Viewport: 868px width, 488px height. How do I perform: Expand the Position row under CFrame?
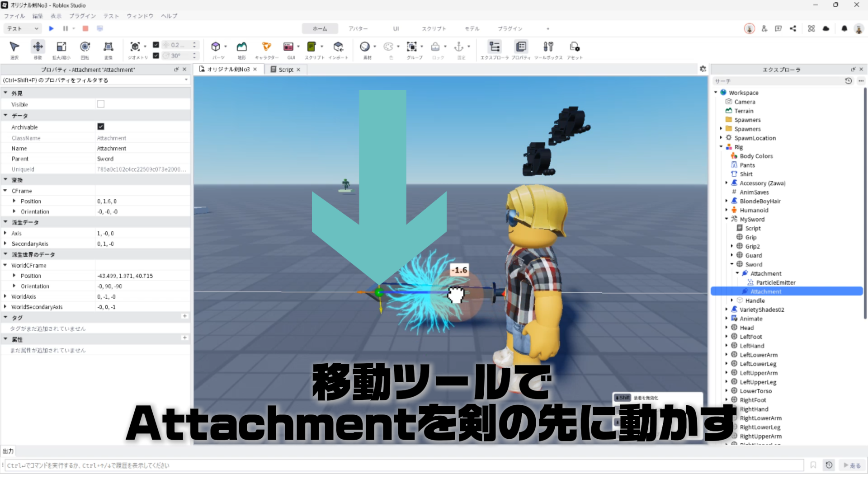(x=14, y=201)
